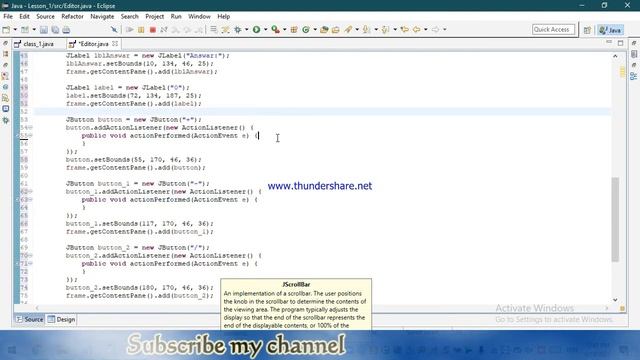Click the Forward navigation arrow icon
Screen dimensions: 640x360
click(x=435, y=30)
